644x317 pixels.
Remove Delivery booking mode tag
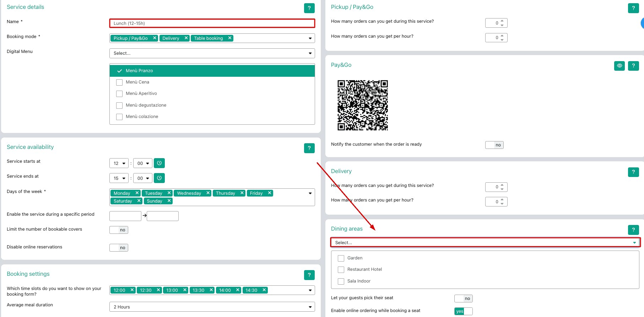186,38
